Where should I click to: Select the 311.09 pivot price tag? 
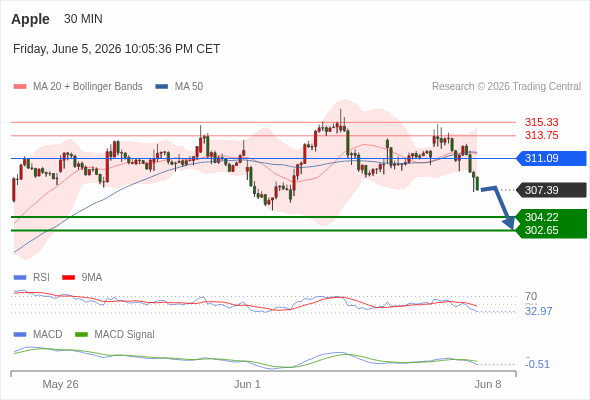point(551,158)
